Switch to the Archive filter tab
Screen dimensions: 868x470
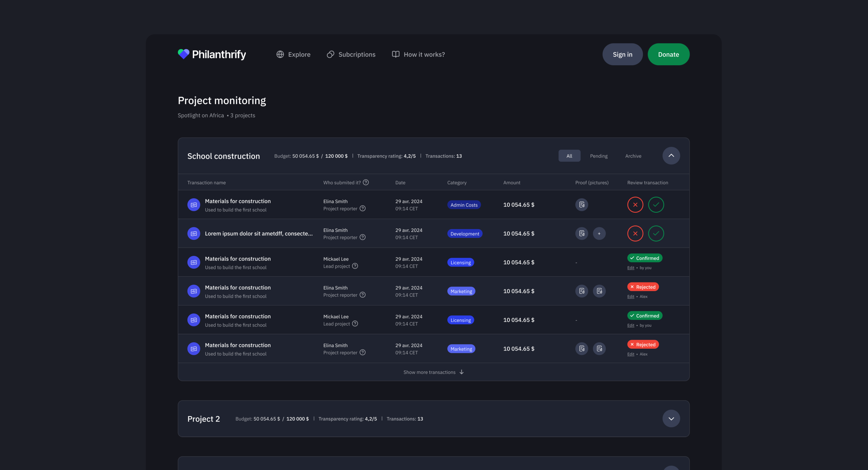pos(633,156)
